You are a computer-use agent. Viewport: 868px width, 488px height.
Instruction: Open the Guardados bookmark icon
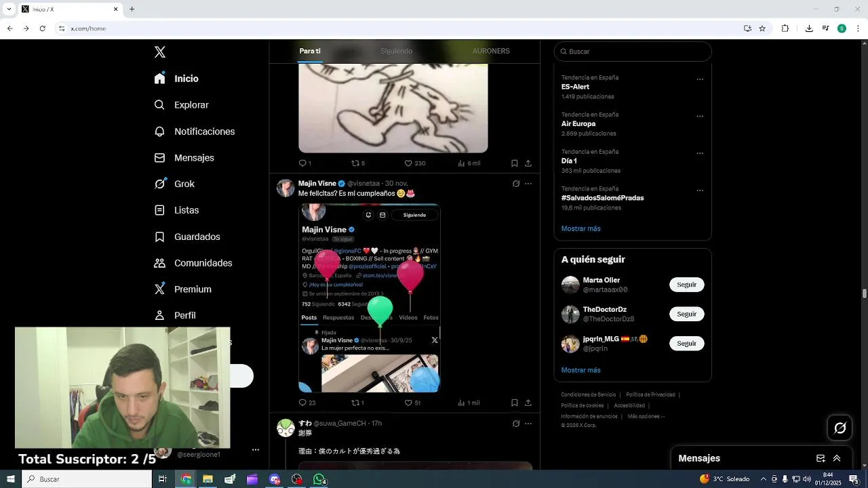[159, 237]
